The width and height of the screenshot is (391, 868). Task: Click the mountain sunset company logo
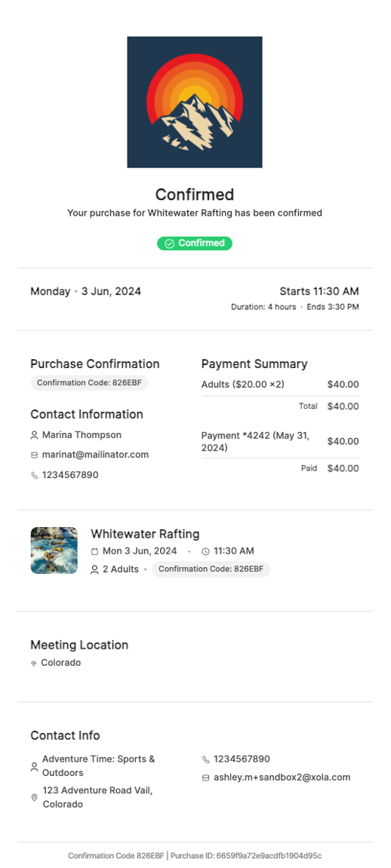195,103
